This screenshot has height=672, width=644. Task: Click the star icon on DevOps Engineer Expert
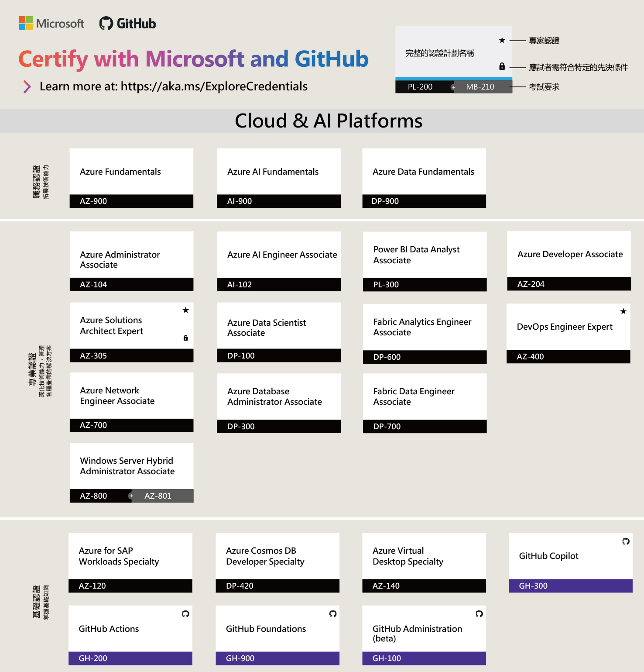pos(623,311)
